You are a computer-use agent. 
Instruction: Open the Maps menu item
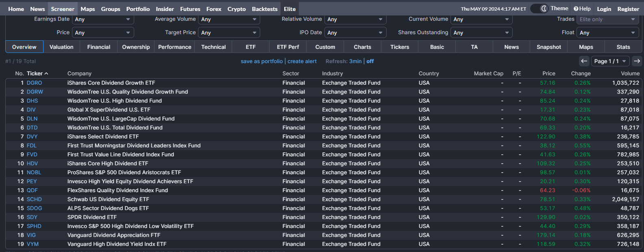tap(88, 9)
